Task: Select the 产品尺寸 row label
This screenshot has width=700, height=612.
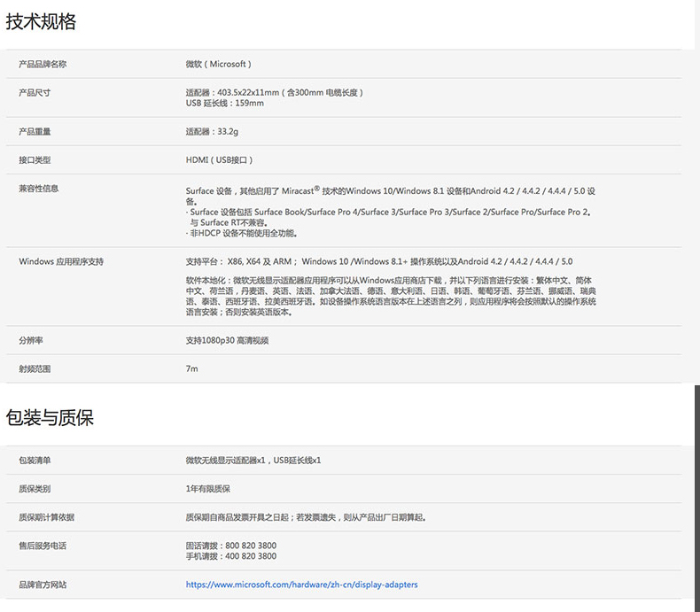Action: [x=35, y=92]
